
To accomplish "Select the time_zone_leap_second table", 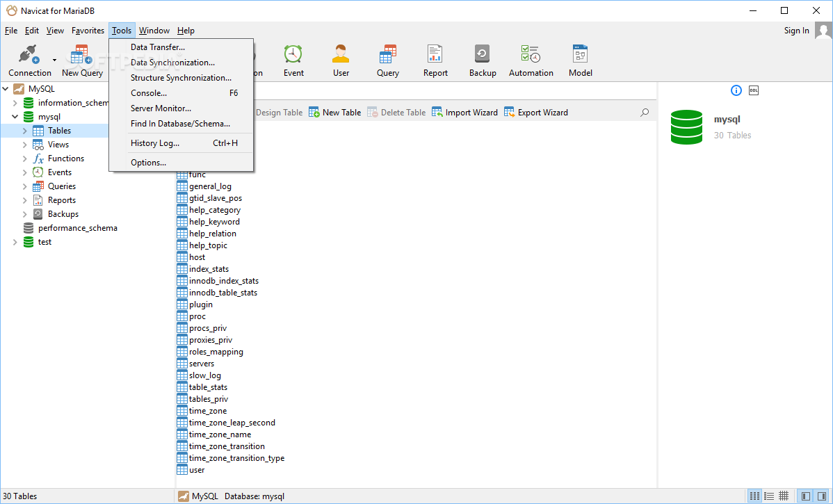I will click(x=232, y=423).
